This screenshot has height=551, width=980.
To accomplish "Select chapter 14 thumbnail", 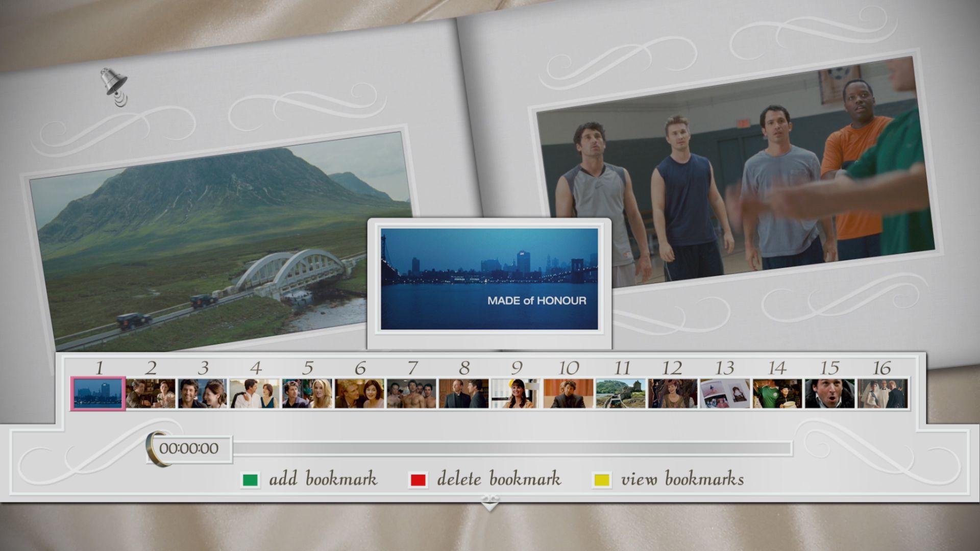I will [777, 393].
